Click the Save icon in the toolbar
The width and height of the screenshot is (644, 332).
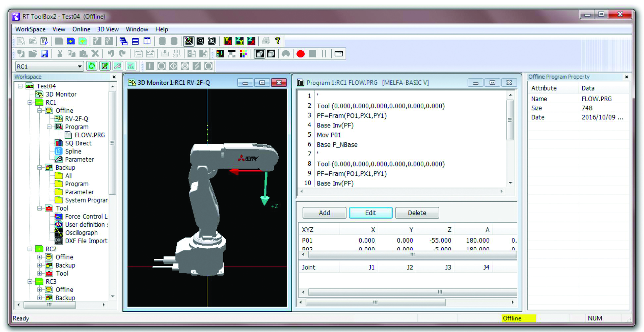coord(44,54)
